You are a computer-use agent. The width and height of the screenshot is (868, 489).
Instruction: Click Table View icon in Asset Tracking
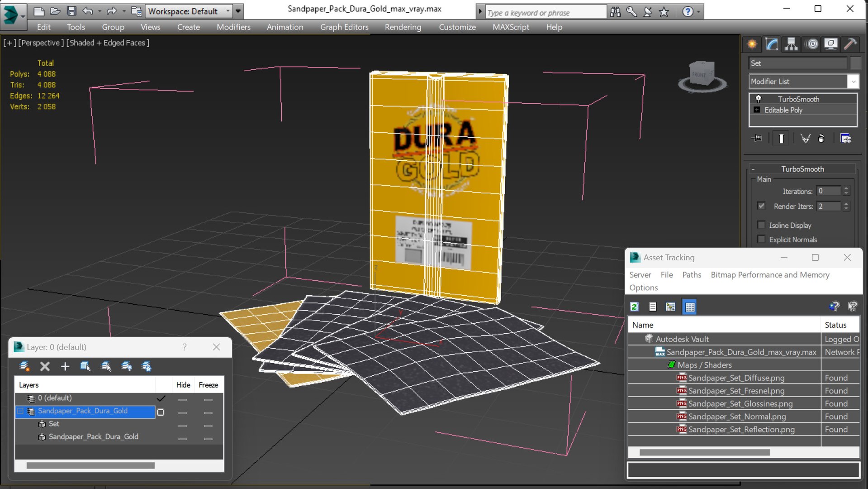[x=690, y=307]
